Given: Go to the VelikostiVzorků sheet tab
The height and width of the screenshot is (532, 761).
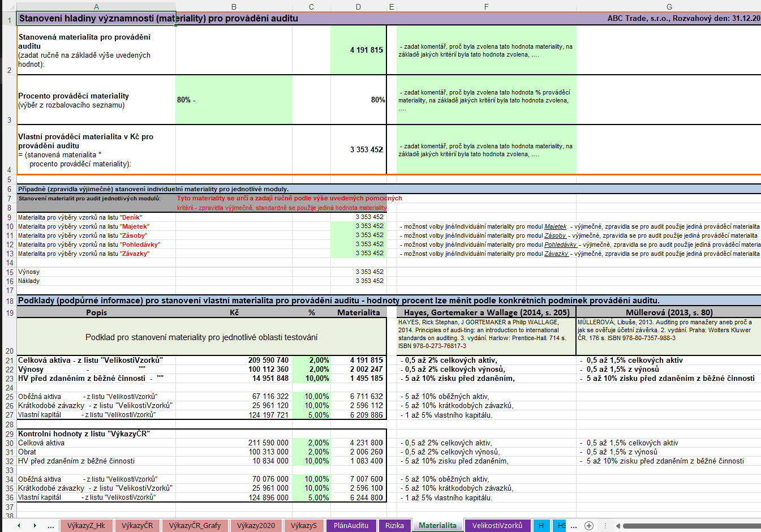Looking at the screenshot, I should 497,526.
